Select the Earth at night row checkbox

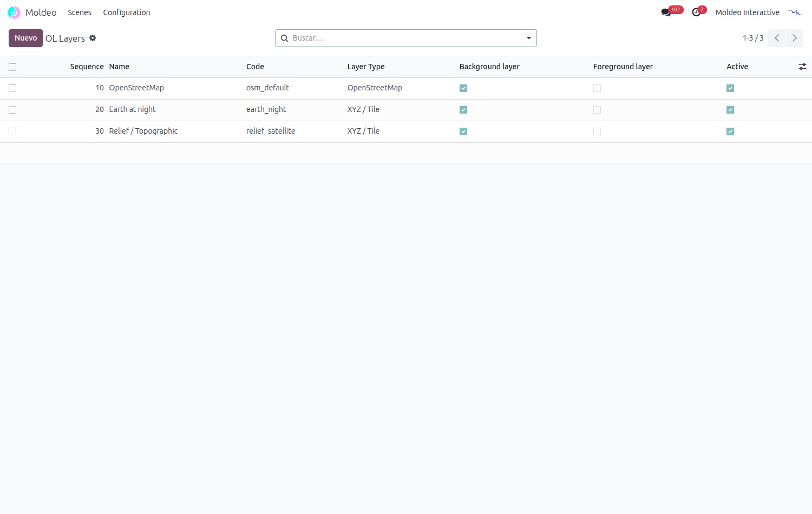12,110
